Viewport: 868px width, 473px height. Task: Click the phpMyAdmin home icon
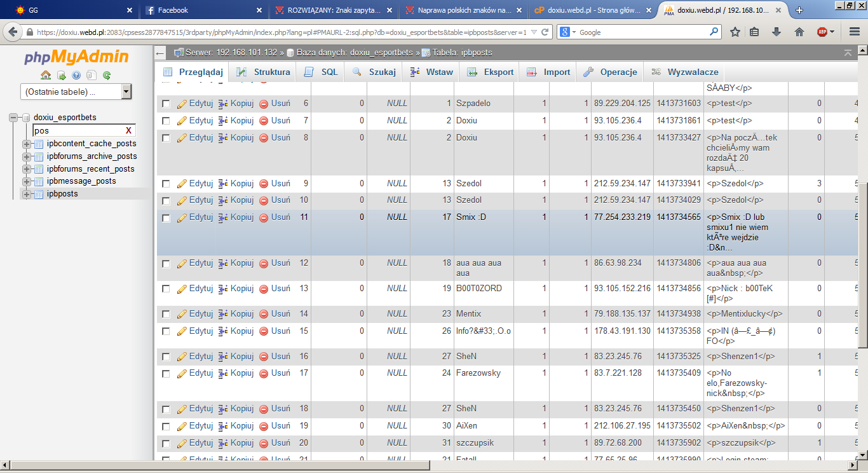click(46, 75)
